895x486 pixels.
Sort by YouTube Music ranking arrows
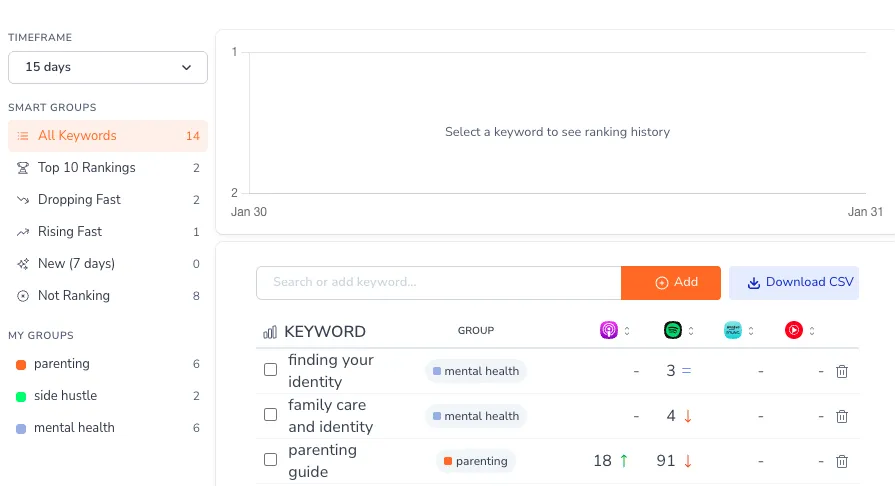coord(812,331)
